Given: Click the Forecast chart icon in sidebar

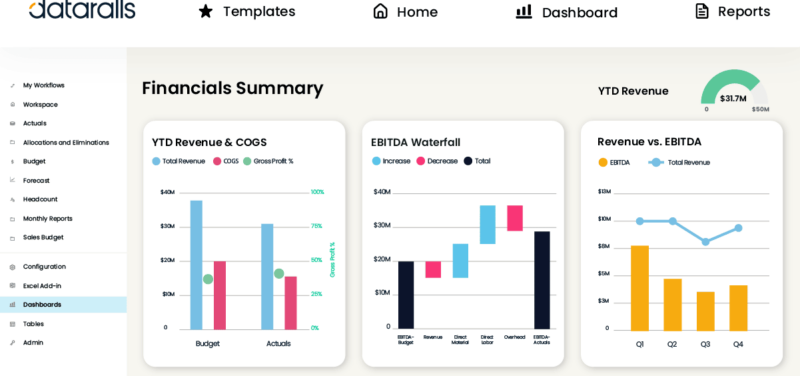Looking at the screenshot, I should point(12,180).
